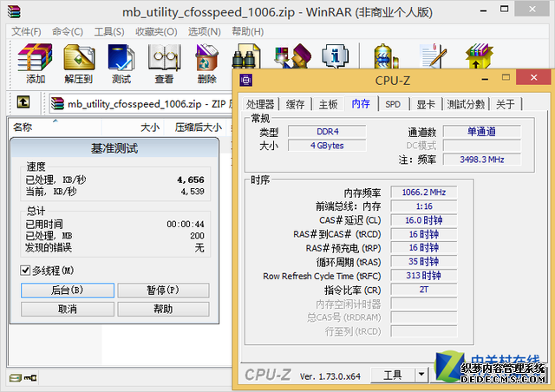Open the Tools (工具) dropdown arrow in CPU-Z

point(421,374)
